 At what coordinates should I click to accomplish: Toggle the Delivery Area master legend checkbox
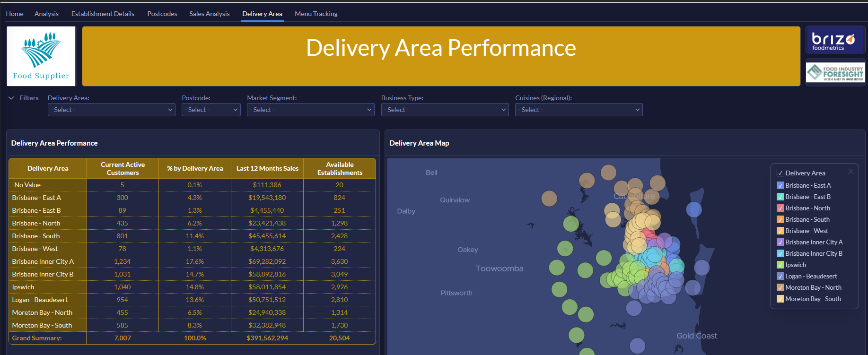[x=780, y=173]
